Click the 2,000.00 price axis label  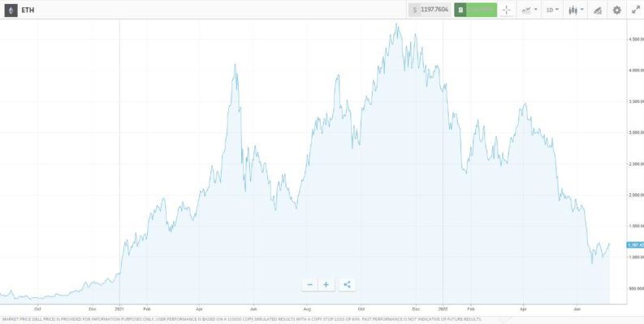click(x=636, y=195)
